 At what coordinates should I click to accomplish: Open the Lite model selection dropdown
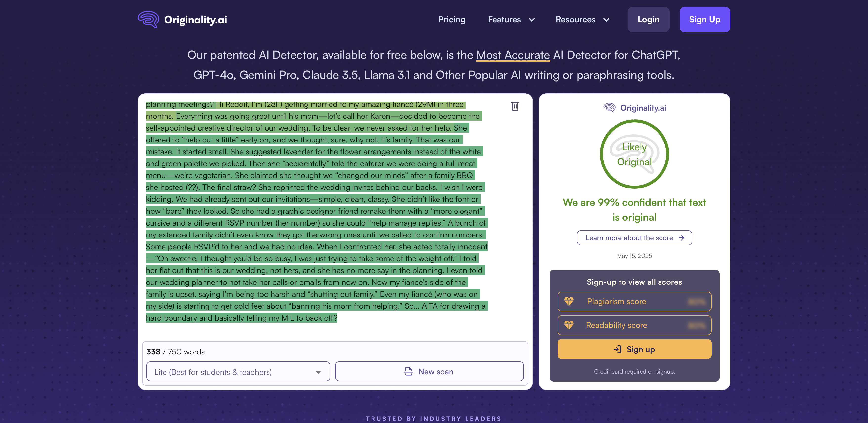[x=238, y=372]
